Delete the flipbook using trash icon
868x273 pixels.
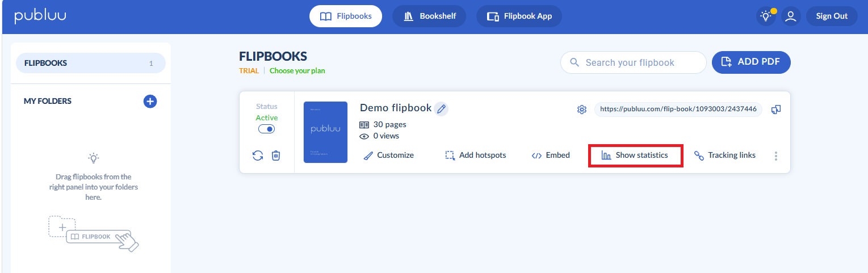coord(276,156)
